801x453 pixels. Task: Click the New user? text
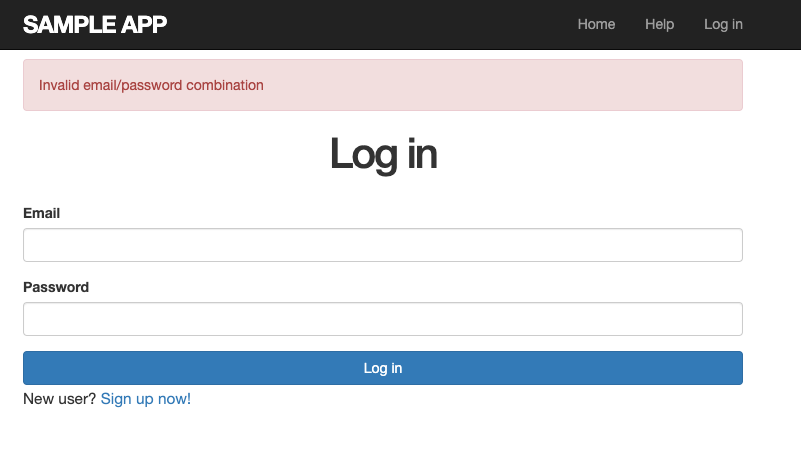click(60, 399)
